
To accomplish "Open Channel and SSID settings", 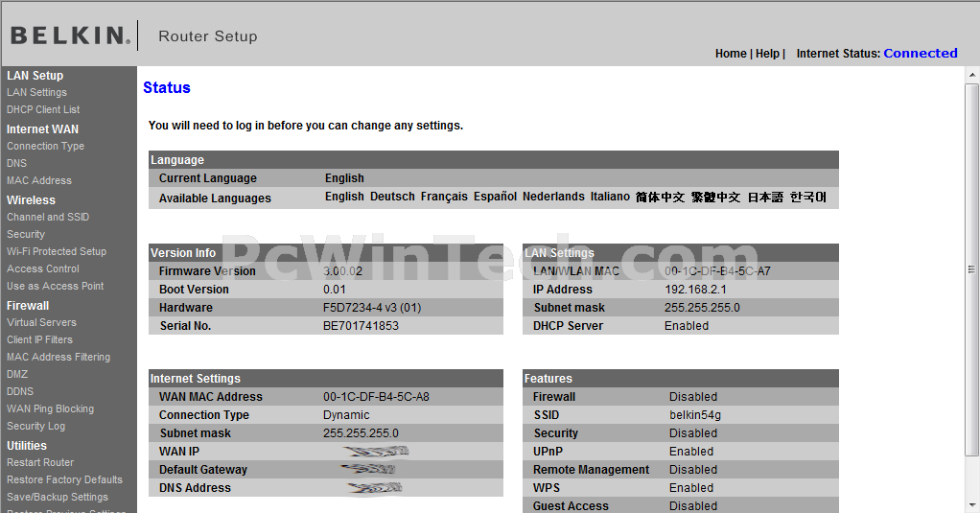I will [48, 217].
